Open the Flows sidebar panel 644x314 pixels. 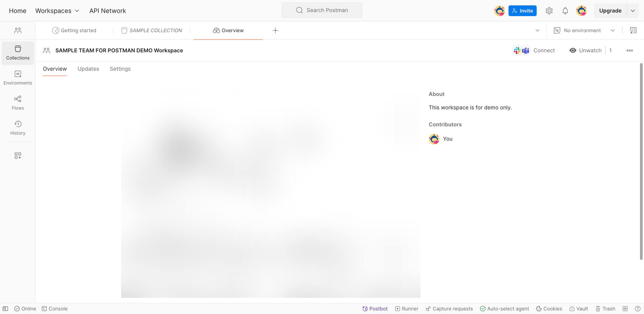pyautogui.click(x=18, y=103)
